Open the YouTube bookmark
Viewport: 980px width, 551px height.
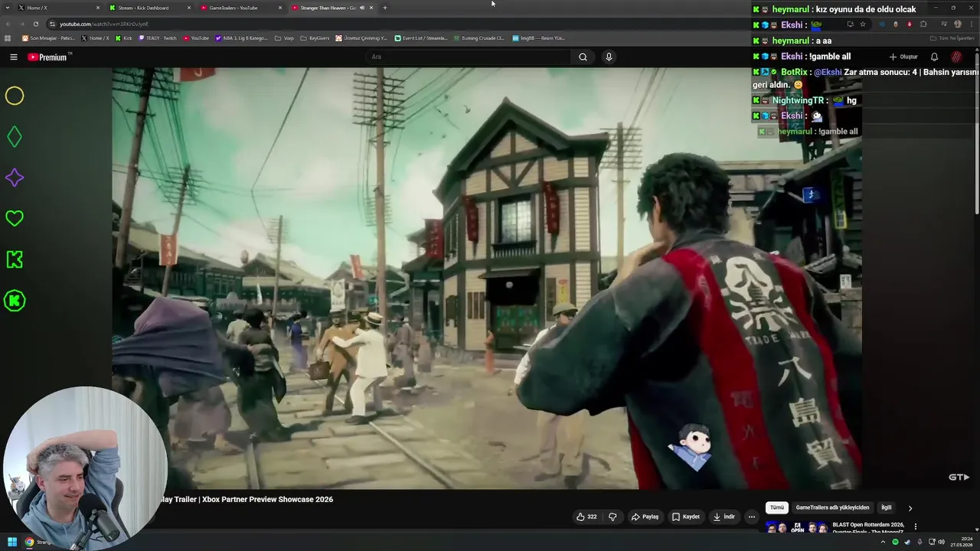[196, 38]
